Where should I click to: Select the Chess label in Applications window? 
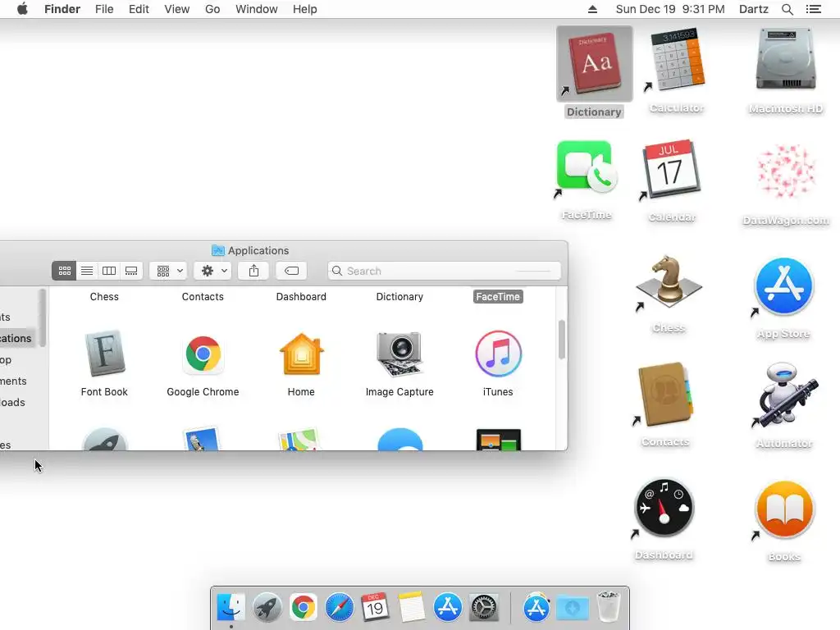tap(104, 297)
